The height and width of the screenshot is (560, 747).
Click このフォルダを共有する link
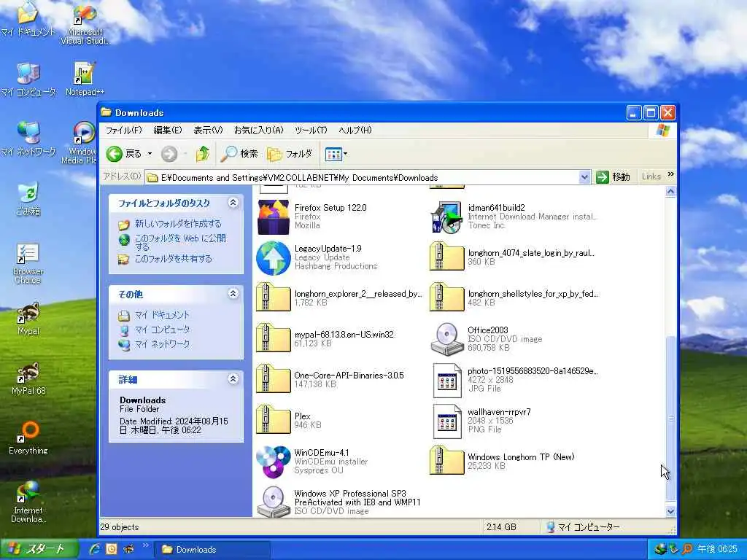(174, 259)
